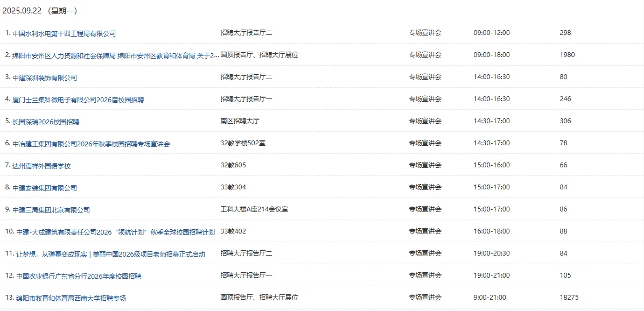Click time 19:00-20:30

coord(492,253)
